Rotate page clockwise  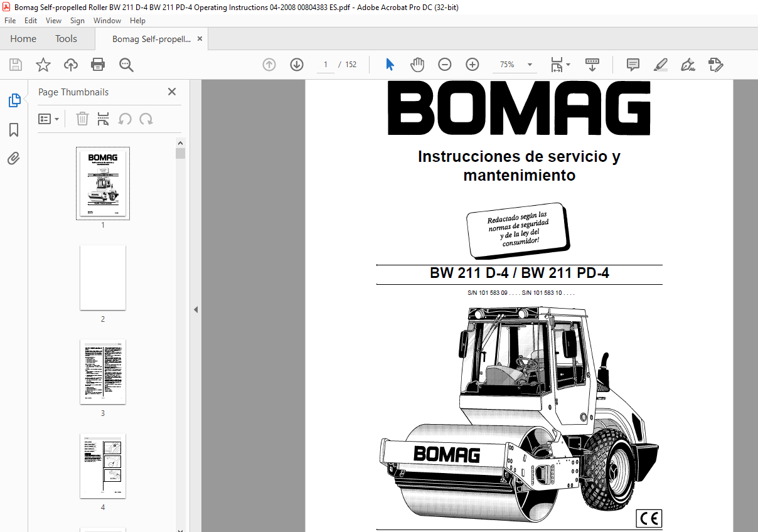[146, 119]
